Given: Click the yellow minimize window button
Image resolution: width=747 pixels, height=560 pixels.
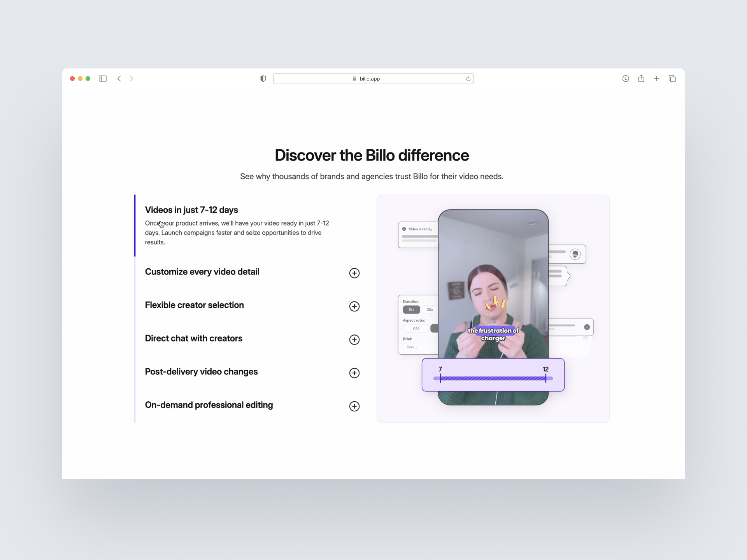Looking at the screenshot, I should coord(80,79).
